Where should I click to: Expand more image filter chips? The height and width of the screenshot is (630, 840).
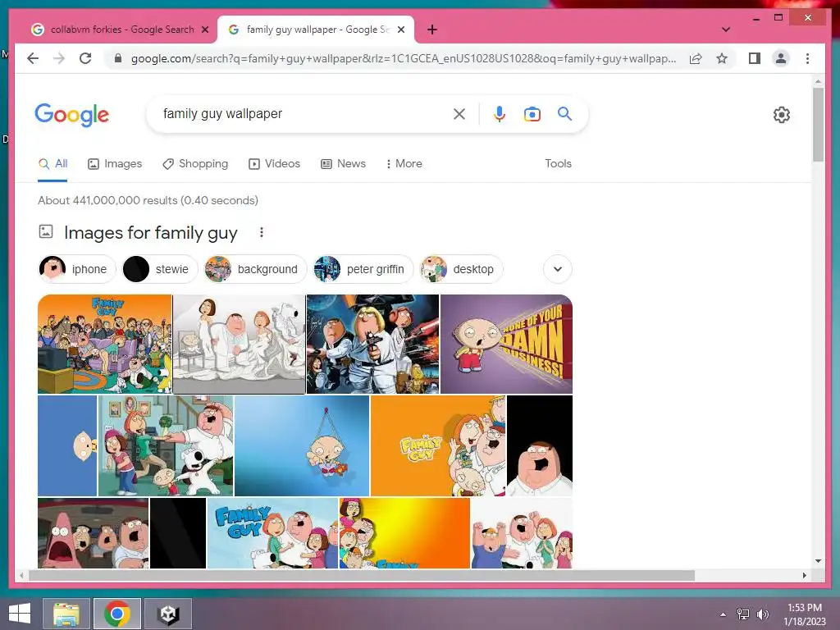(558, 269)
